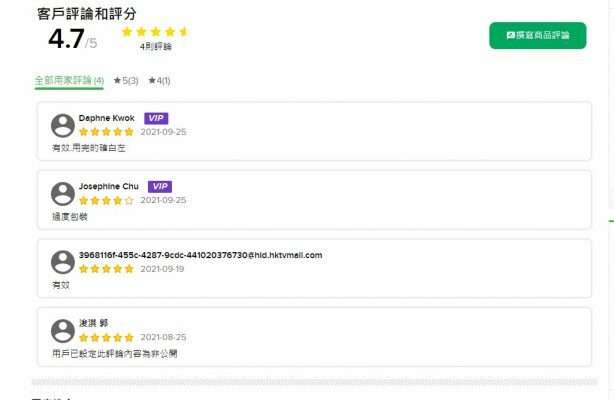Select the all user reviews tab
This screenshot has width=614, height=400.
69,80
